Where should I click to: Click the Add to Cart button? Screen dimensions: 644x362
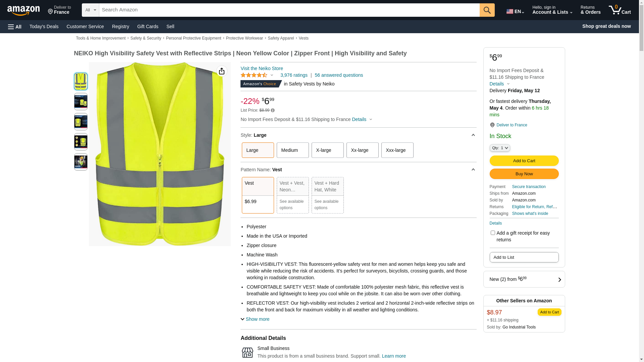tap(524, 161)
